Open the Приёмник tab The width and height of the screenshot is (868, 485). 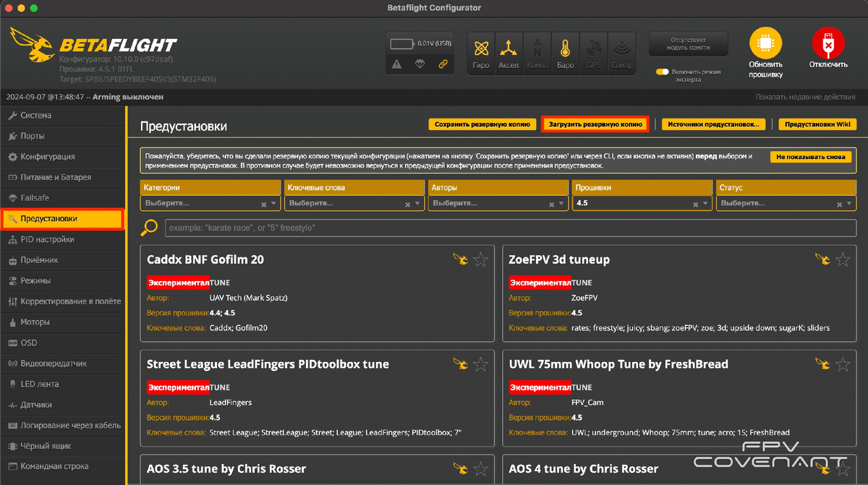[x=62, y=260]
